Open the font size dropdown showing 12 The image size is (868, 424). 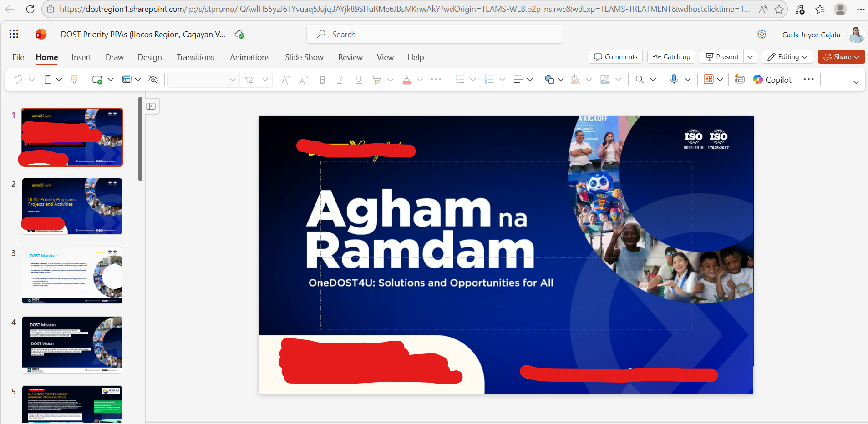tap(256, 80)
